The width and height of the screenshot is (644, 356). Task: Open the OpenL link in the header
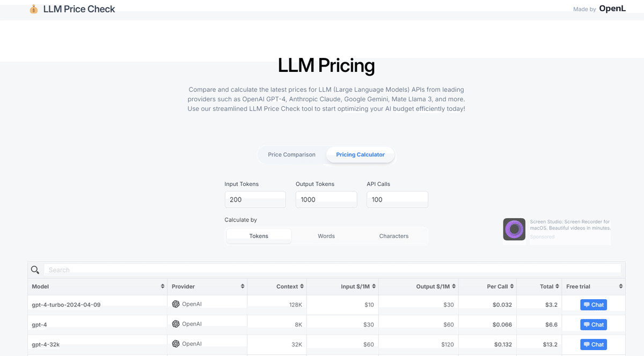coord(613,9)
